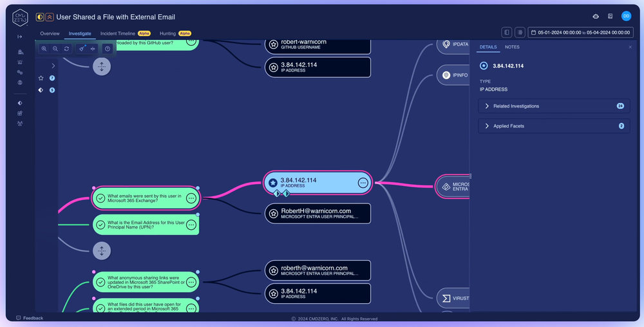Click the expand arrows circle under the zoom toolbar
Screen dimensions: 644x327
[x=102, y=66]
